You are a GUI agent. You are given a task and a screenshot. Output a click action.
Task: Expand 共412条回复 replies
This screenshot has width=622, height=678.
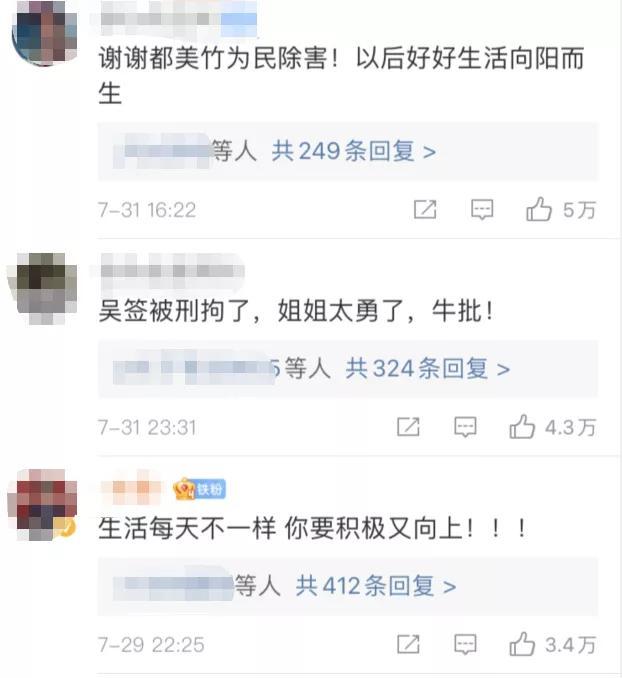375,586
